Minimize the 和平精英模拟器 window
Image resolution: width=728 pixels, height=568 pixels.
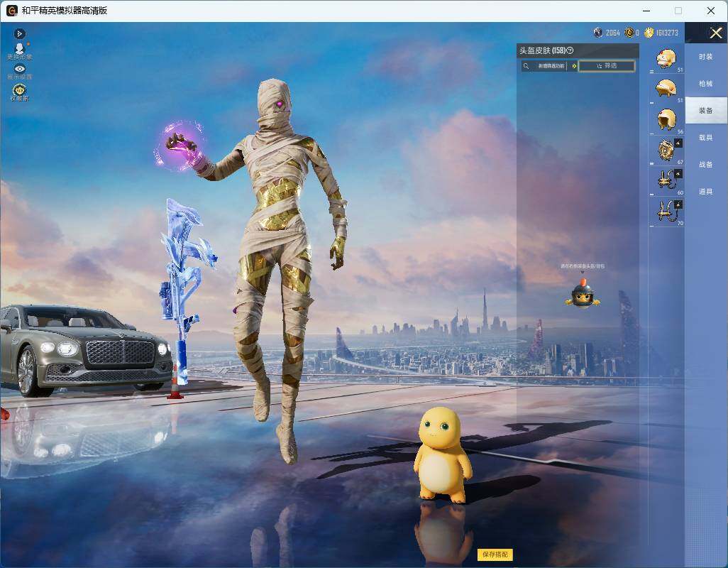[646, 11]
